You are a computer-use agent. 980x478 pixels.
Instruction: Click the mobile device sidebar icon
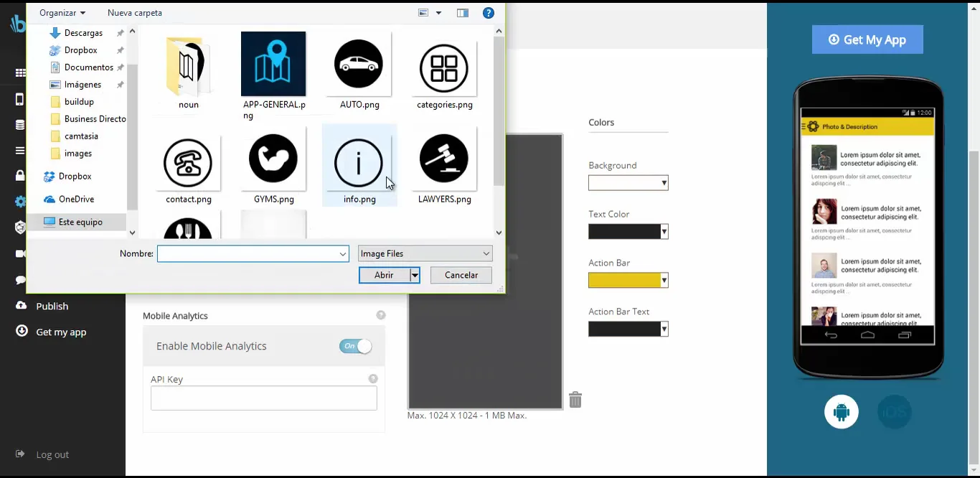pos(20,99)
